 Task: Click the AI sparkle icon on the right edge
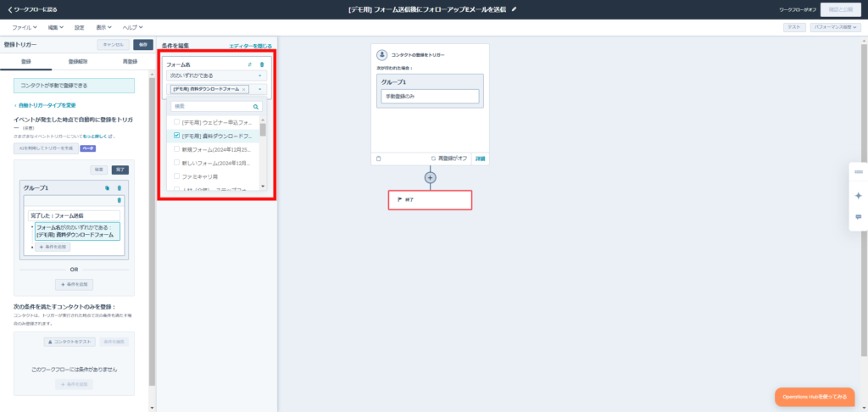[859, 196]
